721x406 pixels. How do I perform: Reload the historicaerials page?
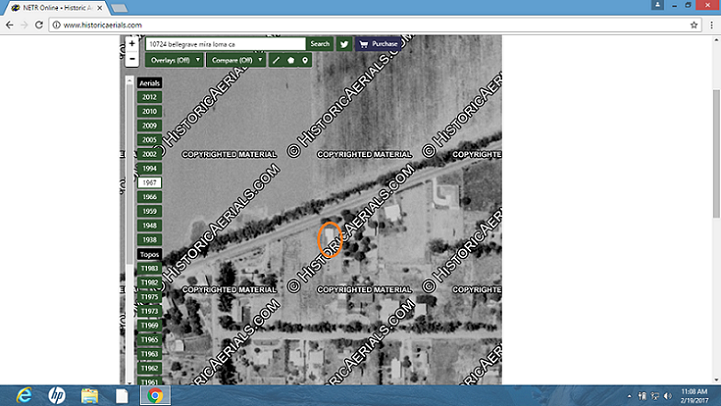pyautogui.click(x=39, y=25)
